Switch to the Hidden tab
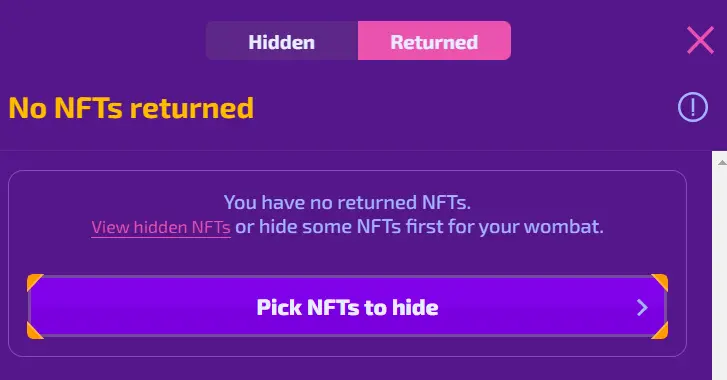Image resolution: width=727 pixels, height=380 pixels. pos(282,41)
